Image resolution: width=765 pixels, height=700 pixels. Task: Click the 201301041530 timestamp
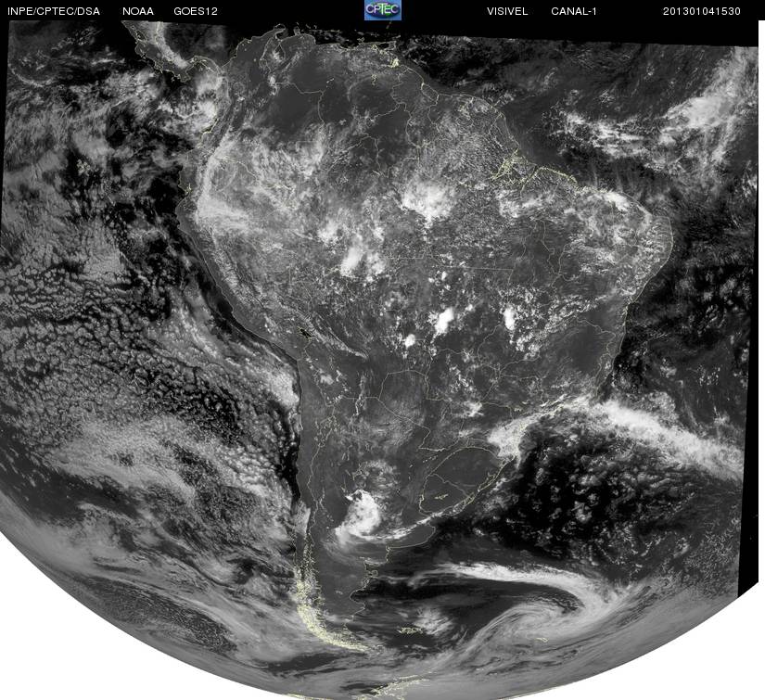(x=702, y=11)
